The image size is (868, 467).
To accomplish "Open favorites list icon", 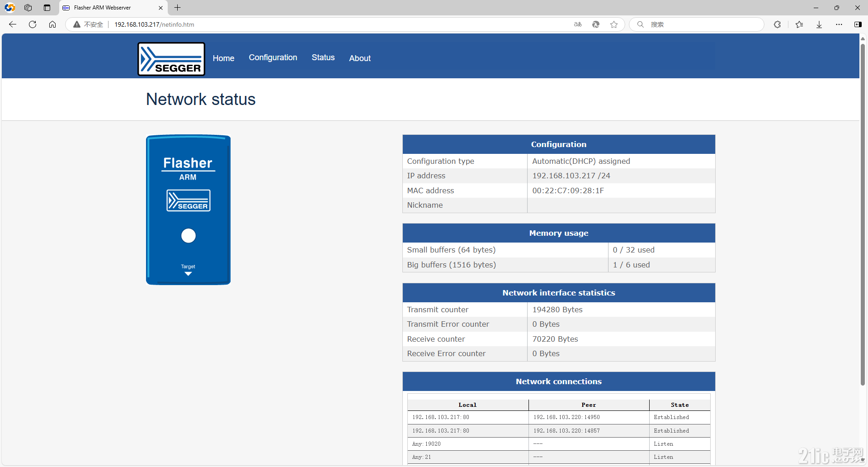I will click(x=799, y=24).
